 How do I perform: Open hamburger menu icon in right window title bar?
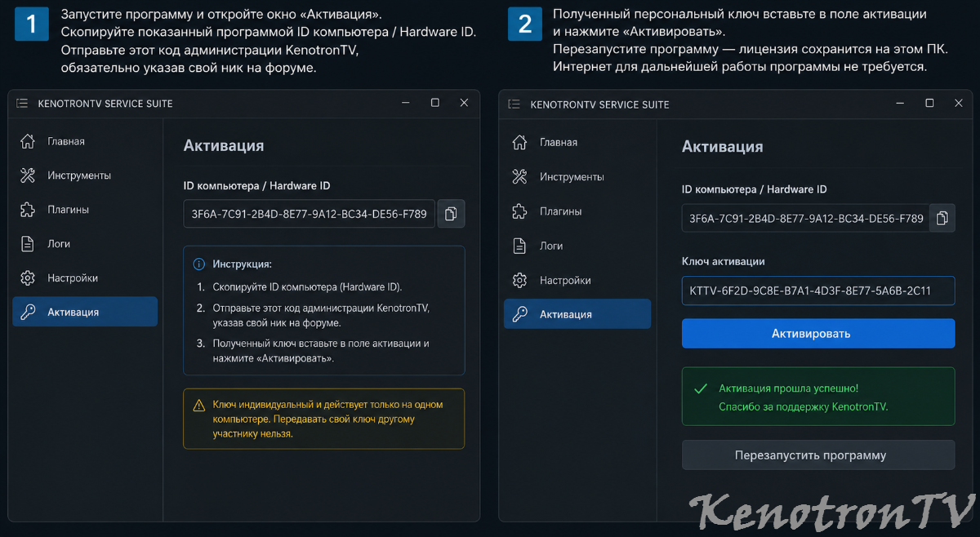click(x=514, y=104)
